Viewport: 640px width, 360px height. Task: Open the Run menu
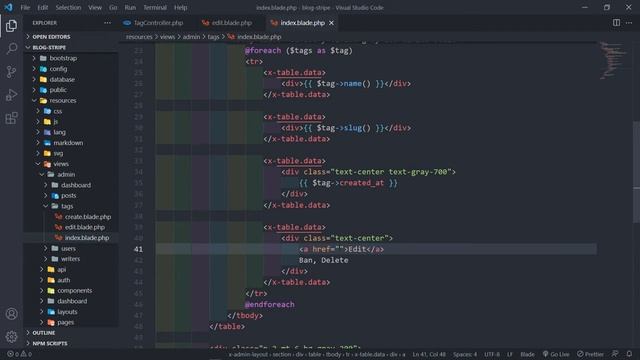point(130,7)
